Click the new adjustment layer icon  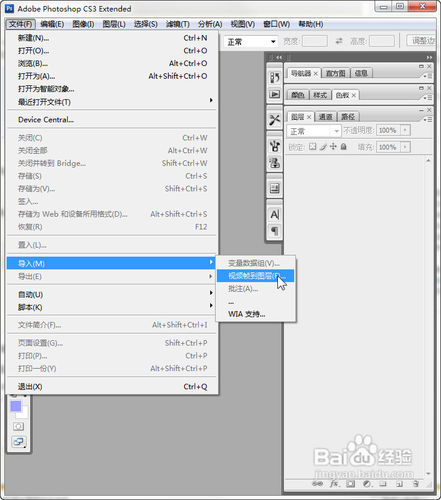point(367,484)
